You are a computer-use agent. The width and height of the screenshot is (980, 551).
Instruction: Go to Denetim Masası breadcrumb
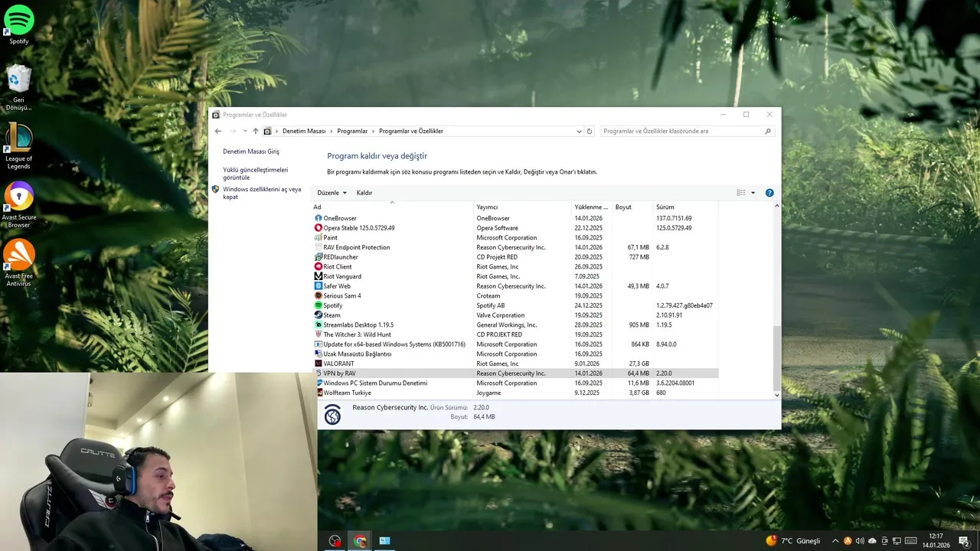304,131
